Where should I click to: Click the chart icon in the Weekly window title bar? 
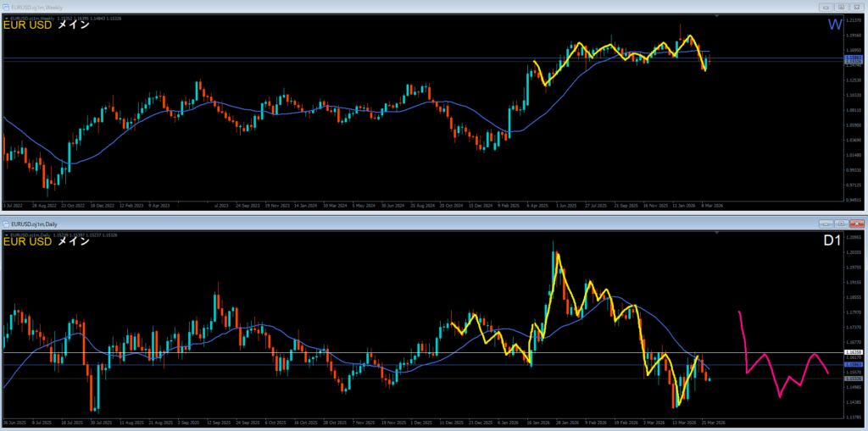[x=7, y=7]
